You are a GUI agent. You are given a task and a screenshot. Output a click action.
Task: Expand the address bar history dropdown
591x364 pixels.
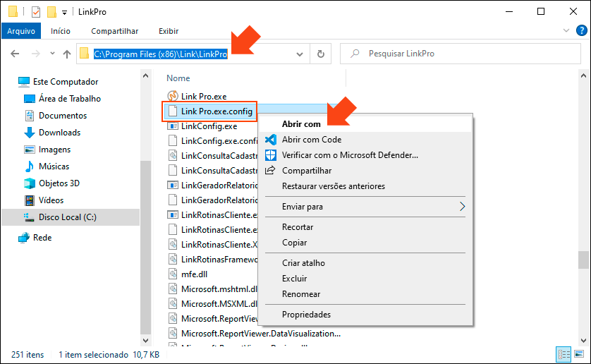point(300,54)
